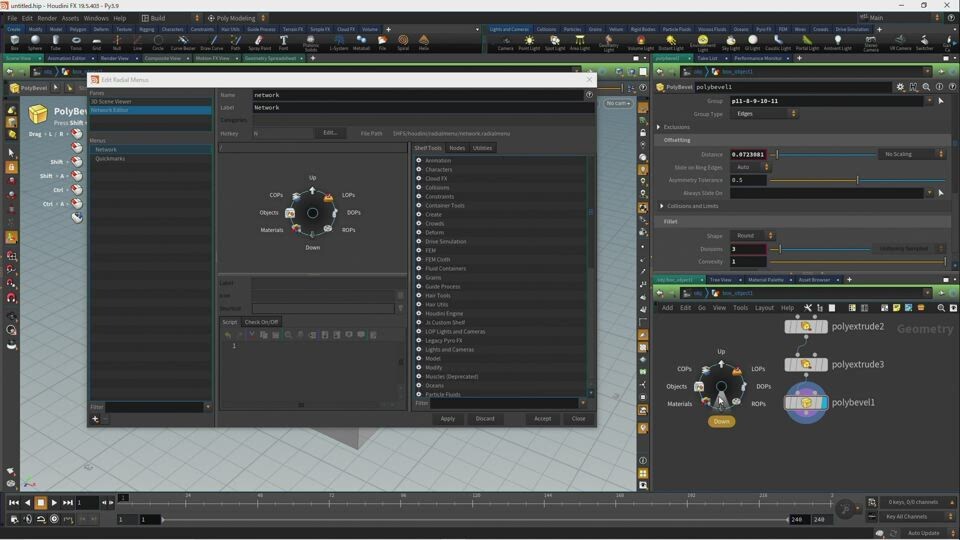This screenshot has height=540, width=960.
Task: Select the Torus shelf tool
Action: [76, 42]
